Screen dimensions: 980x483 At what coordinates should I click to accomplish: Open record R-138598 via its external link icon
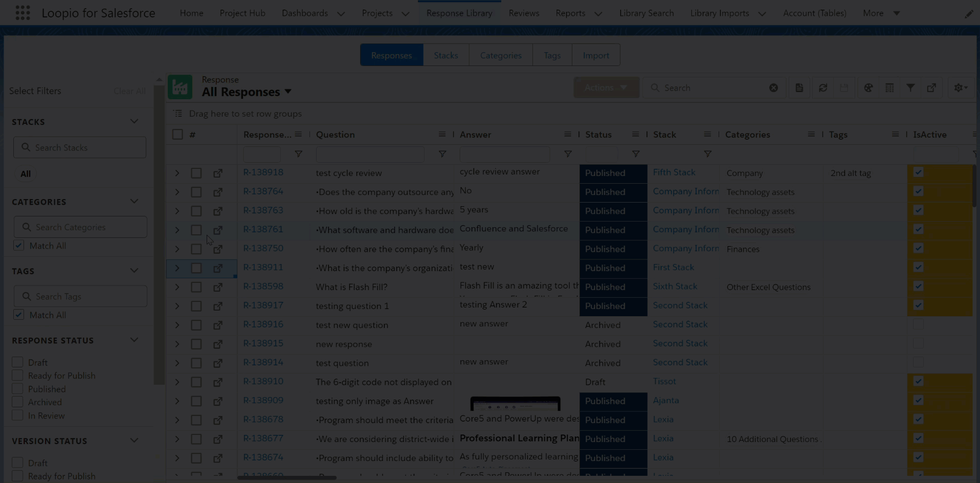218,287
